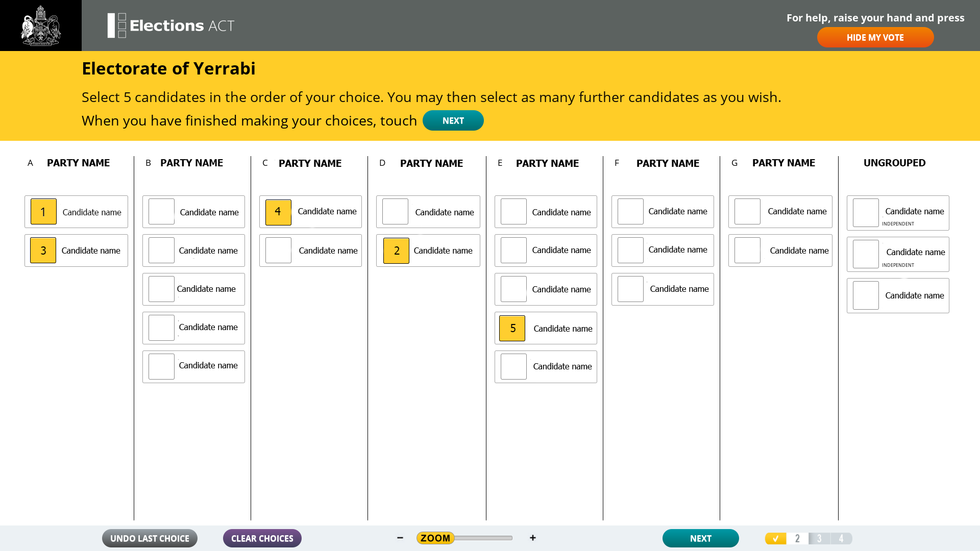Select candidate box numbered 5 in Party E

click(513, 329)
